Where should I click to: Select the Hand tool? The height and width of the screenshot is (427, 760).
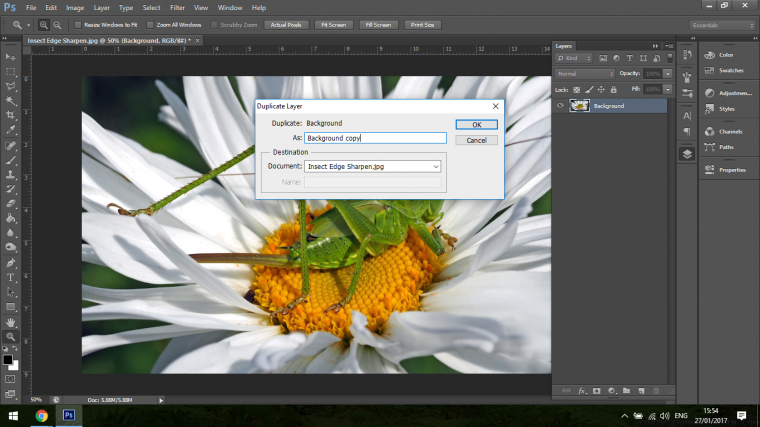[10, 322]
